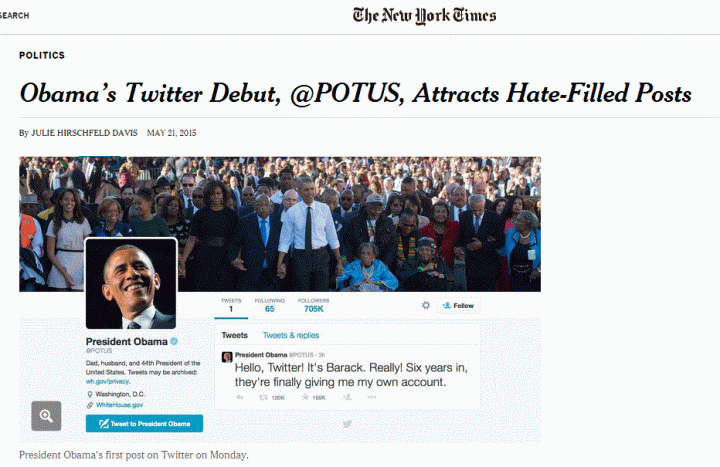Open the WhiteHouse.gov profile link
This screenshot has height=467, width=720.
tap(119, 405)
